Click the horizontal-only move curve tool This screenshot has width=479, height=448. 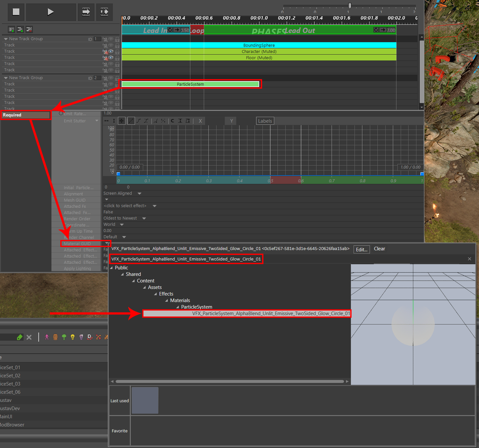pyautogui.click(x=106, y=121)
